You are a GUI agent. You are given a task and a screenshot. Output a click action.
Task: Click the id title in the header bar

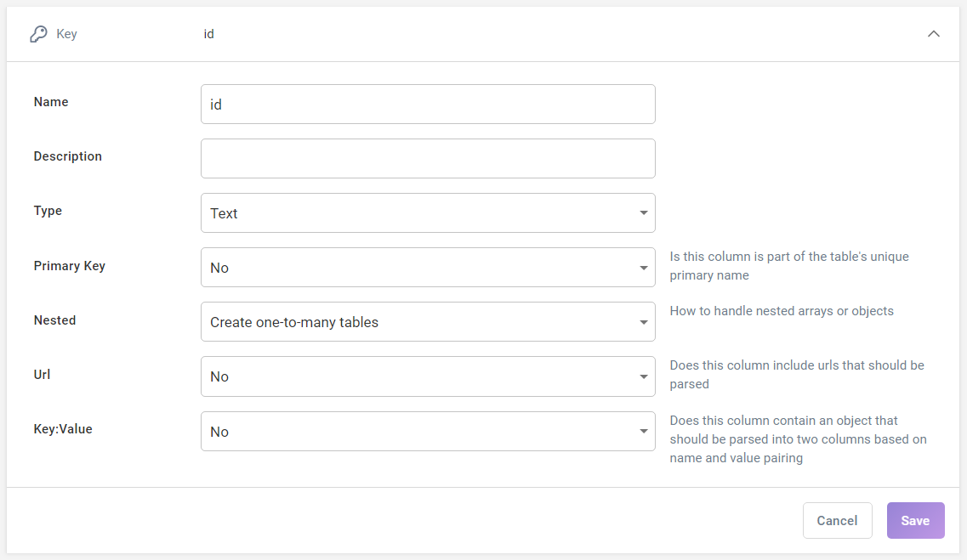click(x=208, y=34)
